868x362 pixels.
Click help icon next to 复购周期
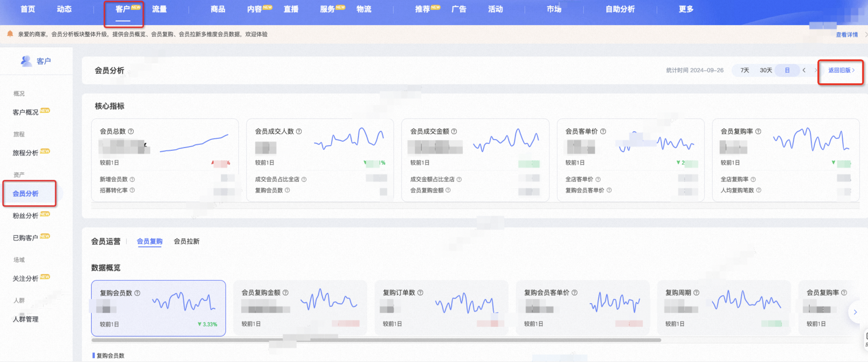point(696,293)
